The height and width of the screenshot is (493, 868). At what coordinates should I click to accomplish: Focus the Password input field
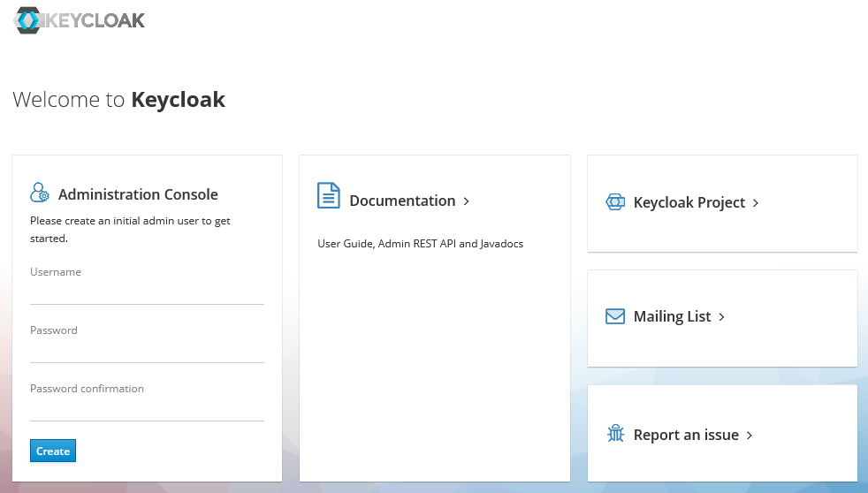point(147,352)
